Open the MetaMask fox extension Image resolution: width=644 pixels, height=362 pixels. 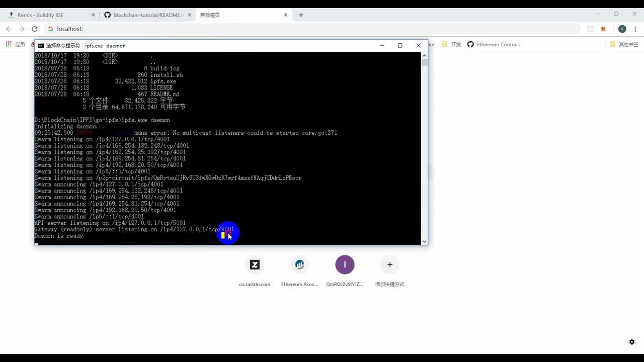603,29
